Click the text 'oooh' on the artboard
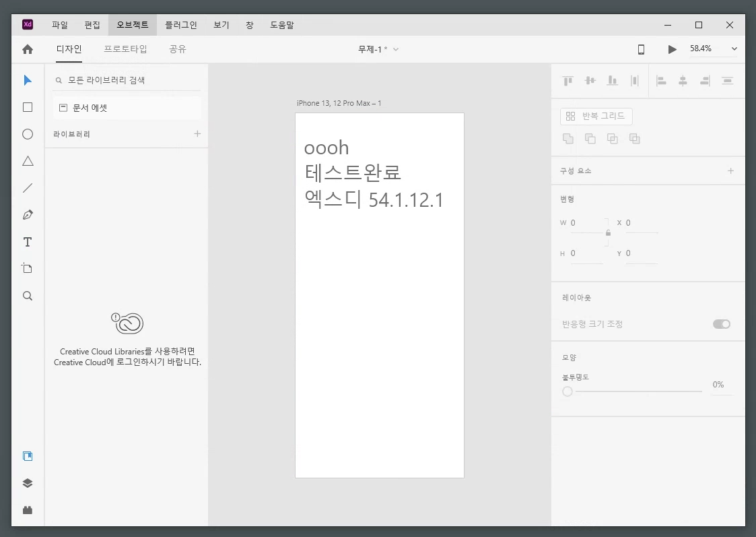Image resolution: width=756 pixels, height=537 pixels. [327, 148]
